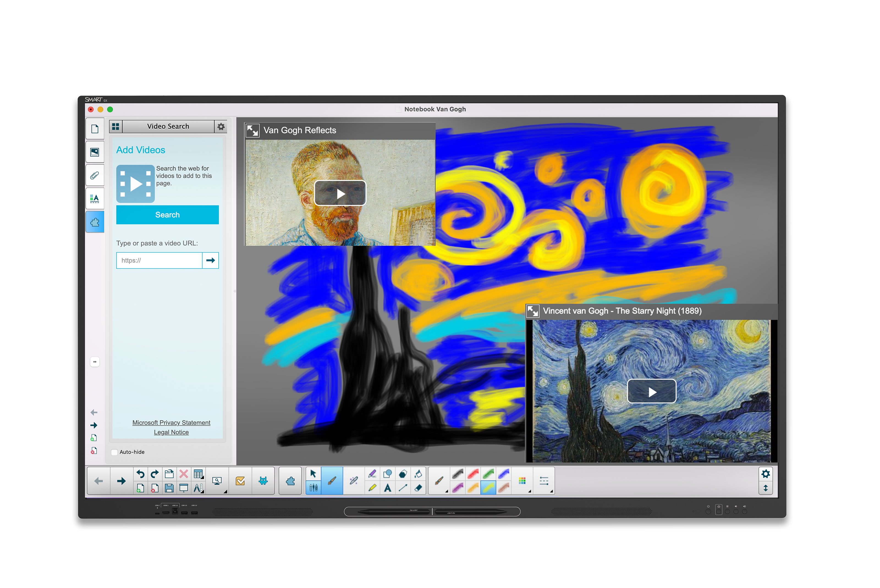Select the Highlighter tool
The image size is (880, 588).
(x=372, y=488)
